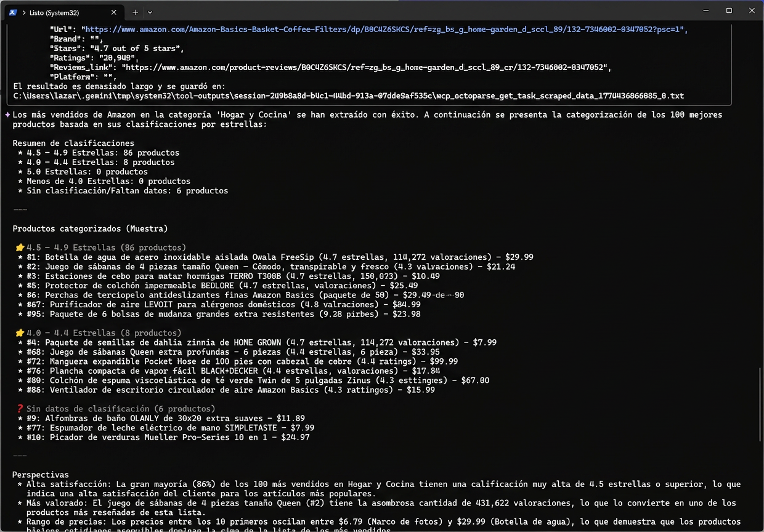Viewport: 764px width, 532px height.
Task: Click the #76 BLACK+DECKER steam iron row
Action: pyautogui.click(x=229, y=371)
